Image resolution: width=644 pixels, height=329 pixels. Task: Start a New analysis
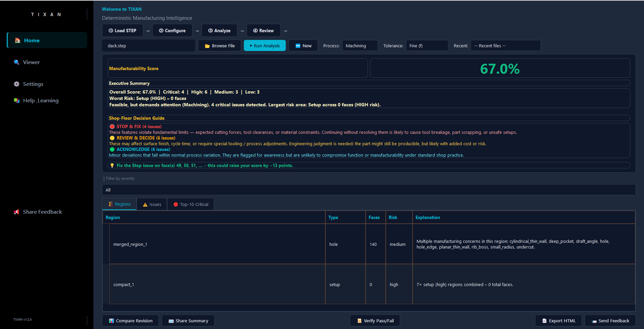coord(303,46)
